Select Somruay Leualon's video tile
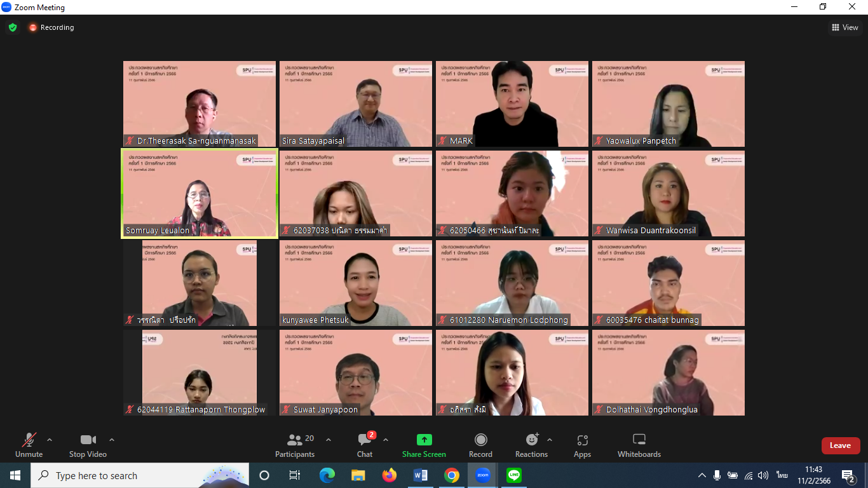This screenshot has height=488, width=868. tap(200, 193)
